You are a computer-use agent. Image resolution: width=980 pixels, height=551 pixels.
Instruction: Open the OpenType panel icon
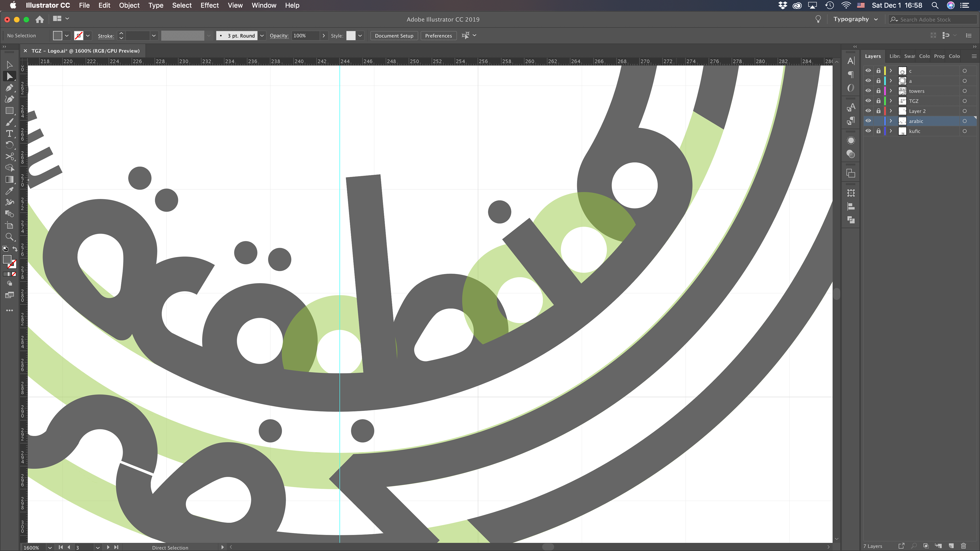tap(851, 88)
